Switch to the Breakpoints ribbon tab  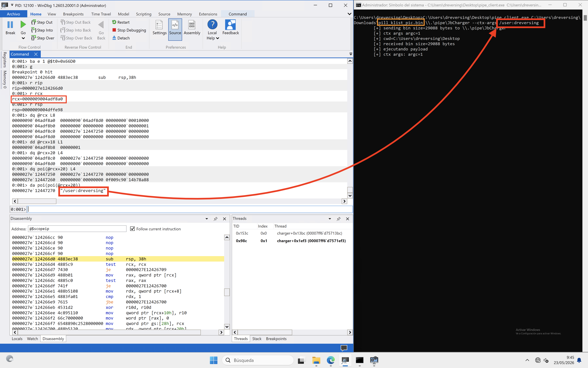coord(73,14)
